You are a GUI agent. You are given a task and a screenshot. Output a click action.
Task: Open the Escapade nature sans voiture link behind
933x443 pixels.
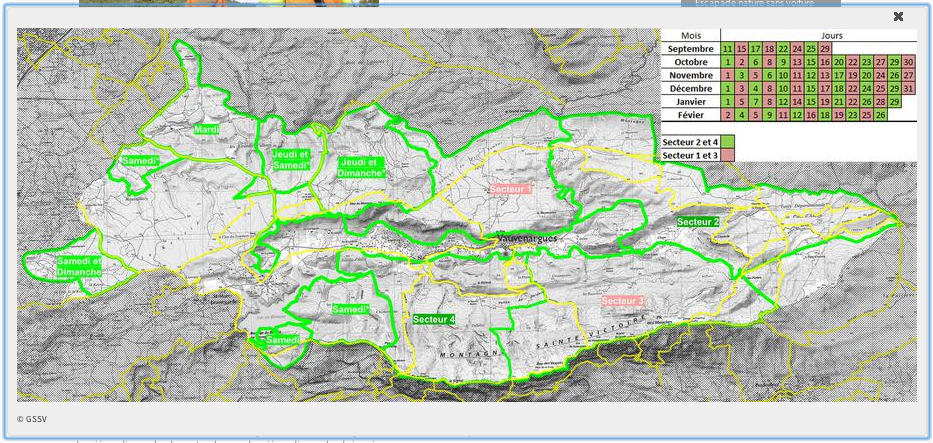pos(754,4)
